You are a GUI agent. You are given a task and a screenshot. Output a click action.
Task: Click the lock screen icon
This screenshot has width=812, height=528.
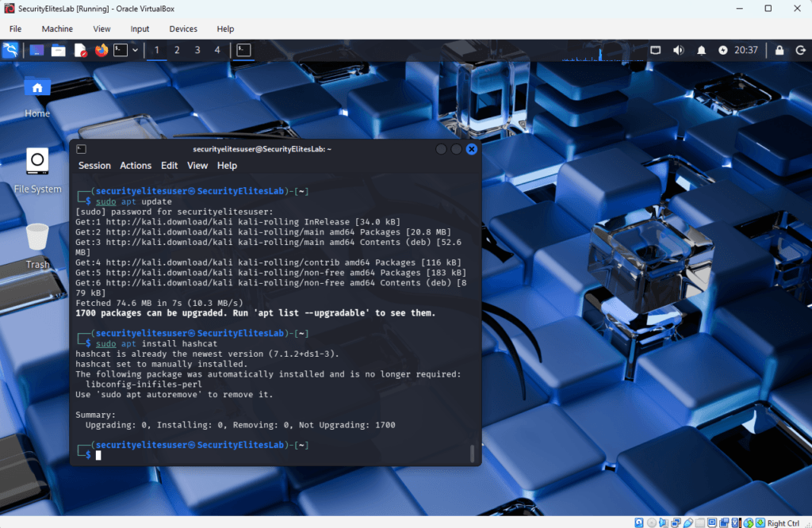pos(779,50)
